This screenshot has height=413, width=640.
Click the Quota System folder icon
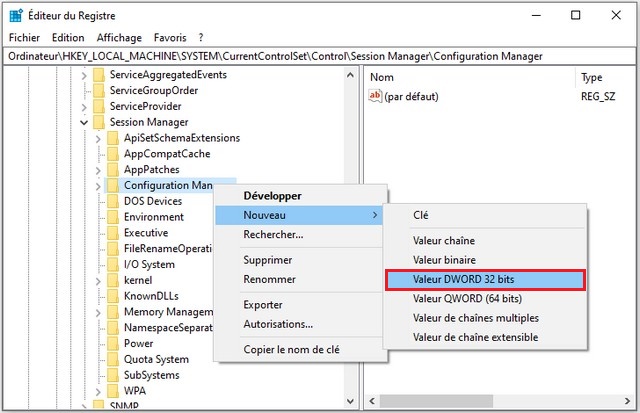pos(113,360)
